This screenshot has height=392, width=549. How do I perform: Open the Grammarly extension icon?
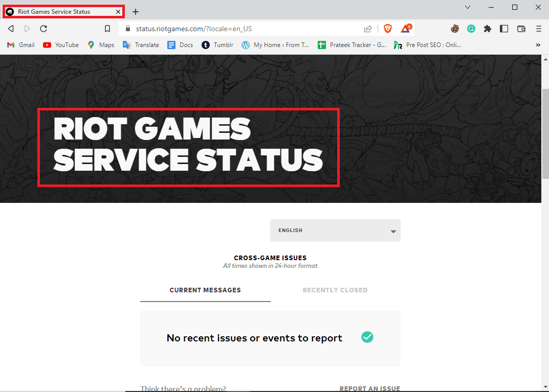click(x=471, y=29)
